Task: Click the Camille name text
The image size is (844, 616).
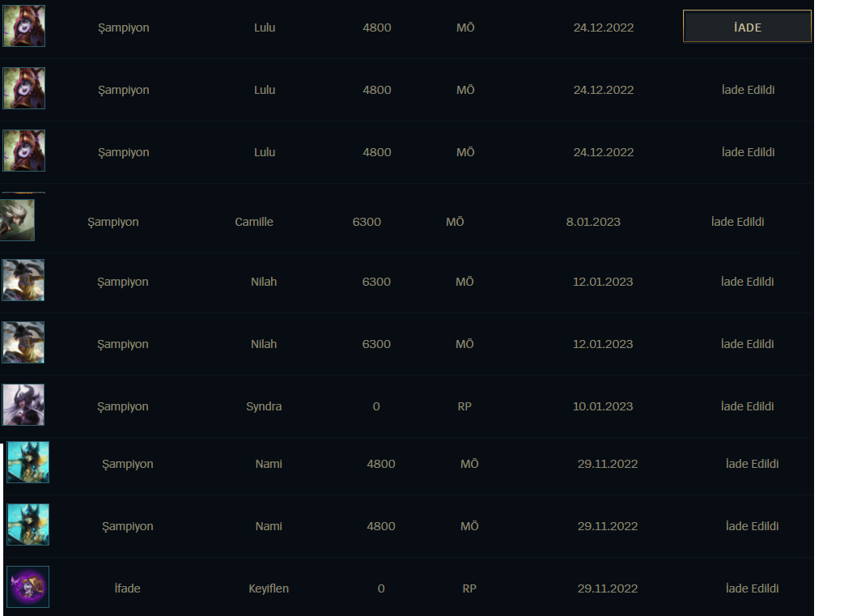Action: coord(254,222)
